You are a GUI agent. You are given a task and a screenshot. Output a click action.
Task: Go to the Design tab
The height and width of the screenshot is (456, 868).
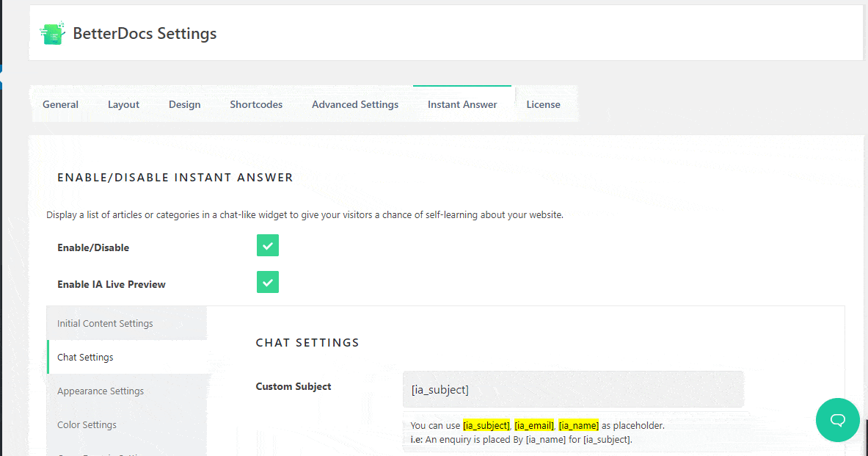[x=184, y=104]
